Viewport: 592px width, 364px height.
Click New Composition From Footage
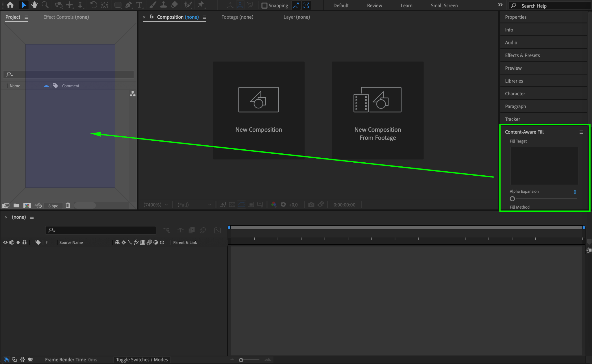[378, 110]
